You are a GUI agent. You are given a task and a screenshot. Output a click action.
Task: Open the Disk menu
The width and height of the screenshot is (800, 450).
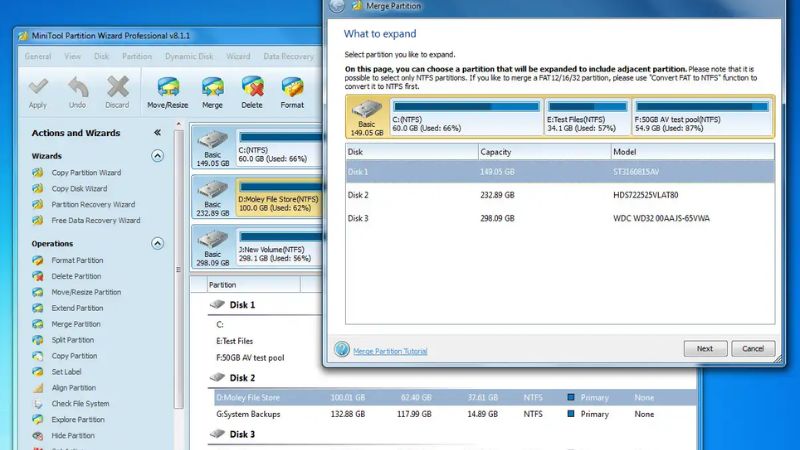(x=101, y=56)
